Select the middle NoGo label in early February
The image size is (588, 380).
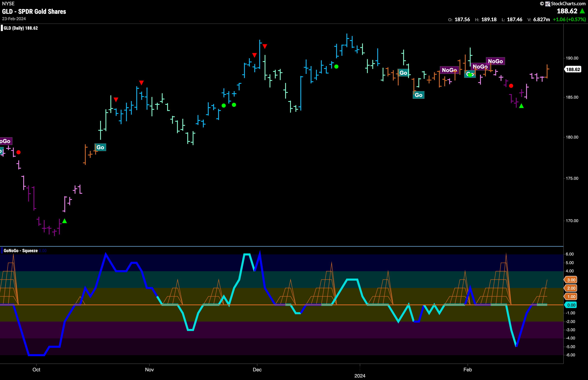(x=480, y=67)
